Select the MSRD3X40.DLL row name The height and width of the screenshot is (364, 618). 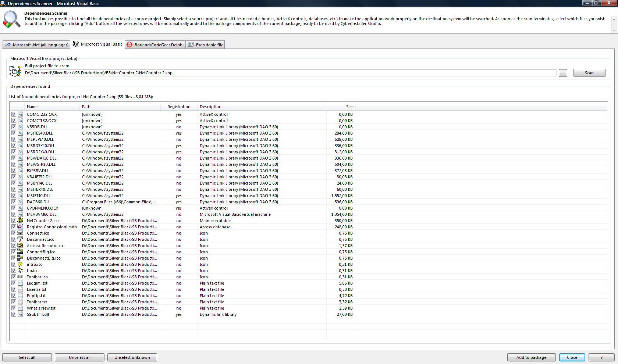(41, 146)
